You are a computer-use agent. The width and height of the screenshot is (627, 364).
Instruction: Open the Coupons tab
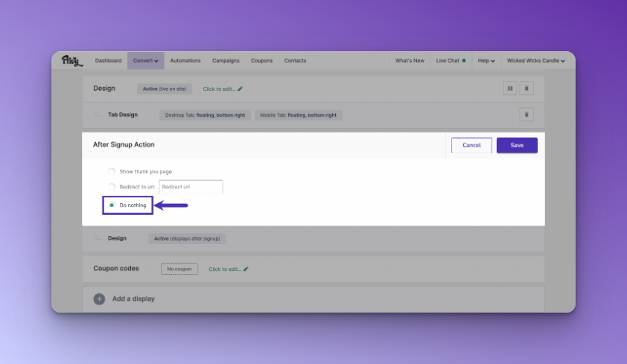coord(261,61)
